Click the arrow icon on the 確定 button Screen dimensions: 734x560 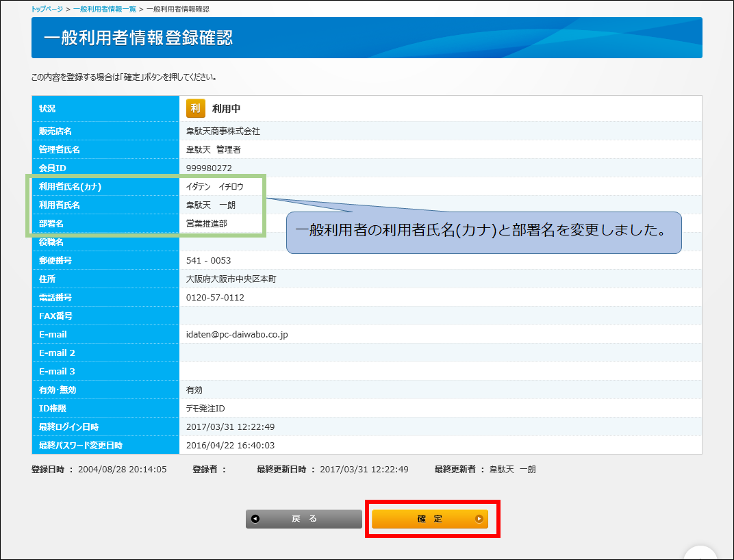(479, 519)
